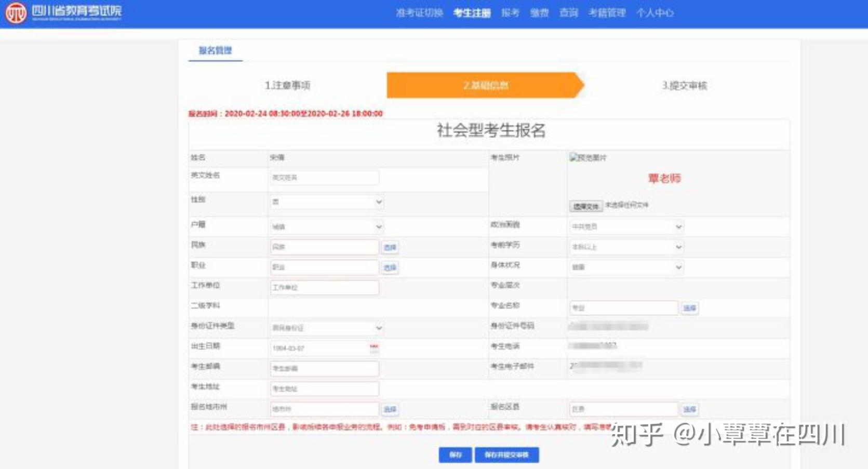Open 个人中心 in the navigation bar
This screenshot has width=868, height=469.
pyautogui.click(x=655, y=13)
